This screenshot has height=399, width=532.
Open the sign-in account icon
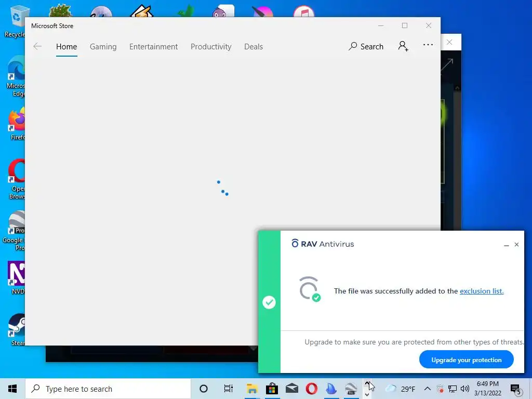click(x=403, y=46)
